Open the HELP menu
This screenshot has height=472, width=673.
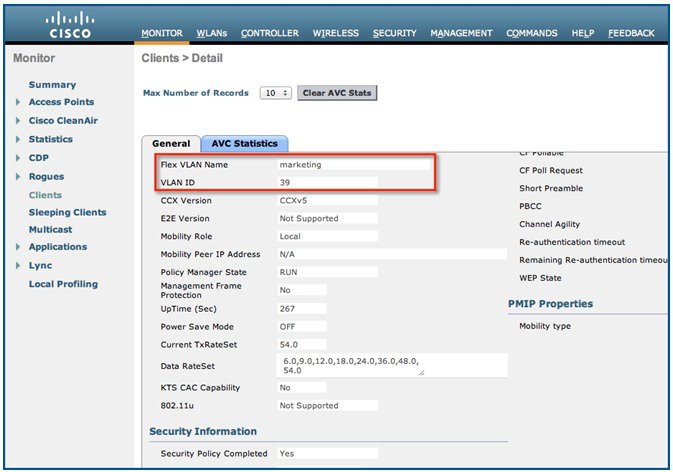tap(582, 33)
